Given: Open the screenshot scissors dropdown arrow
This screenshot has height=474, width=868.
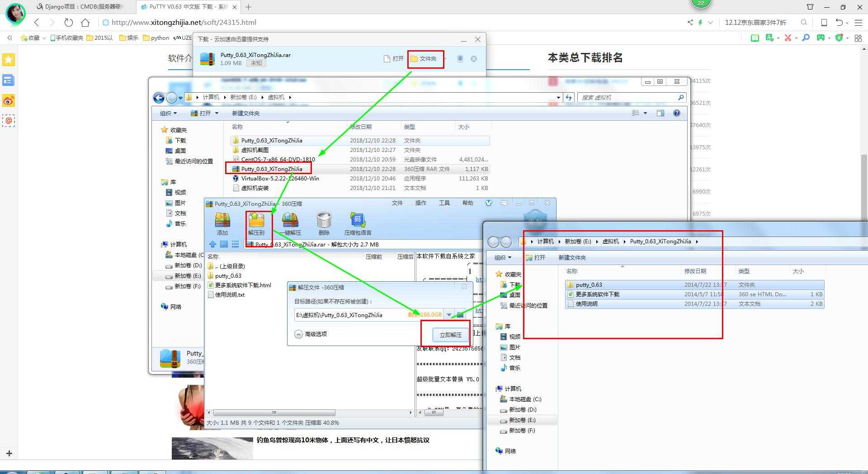Looking at the screenshot, I should point(796,38).
